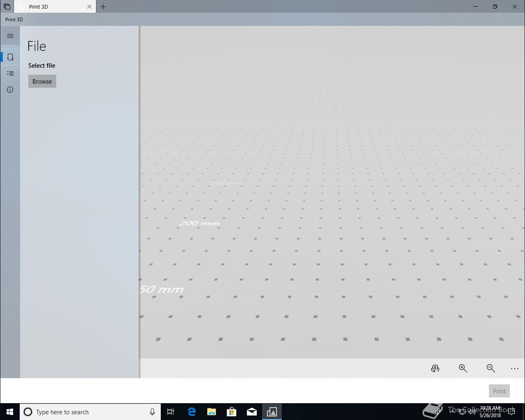Open the tab sets icon in title bar
The height and width of the screenshot is (420, 525).
(x=7, y=7)
